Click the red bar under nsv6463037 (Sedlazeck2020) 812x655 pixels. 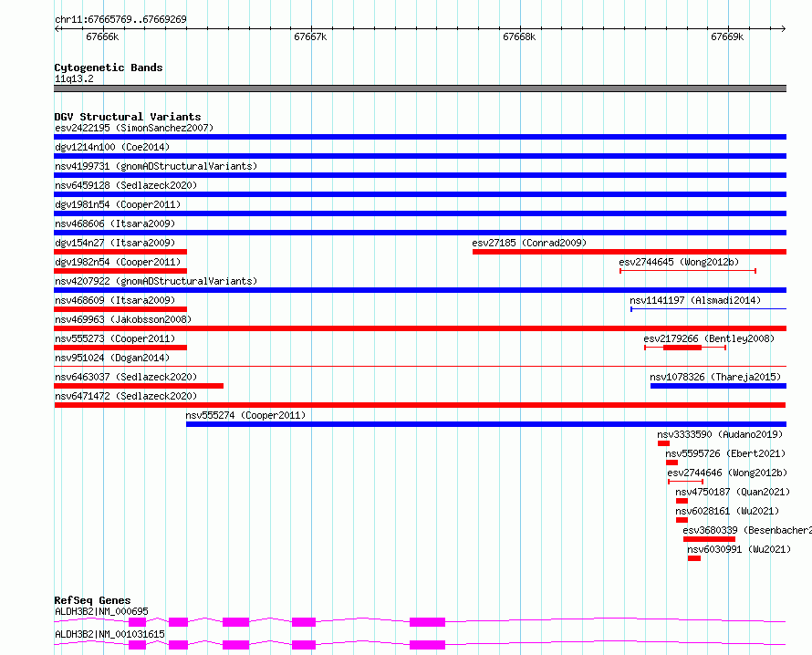139,386
